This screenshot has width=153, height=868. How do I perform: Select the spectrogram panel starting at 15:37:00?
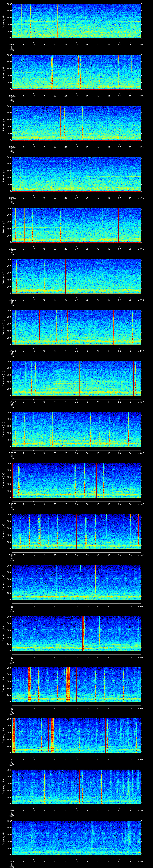77,327
